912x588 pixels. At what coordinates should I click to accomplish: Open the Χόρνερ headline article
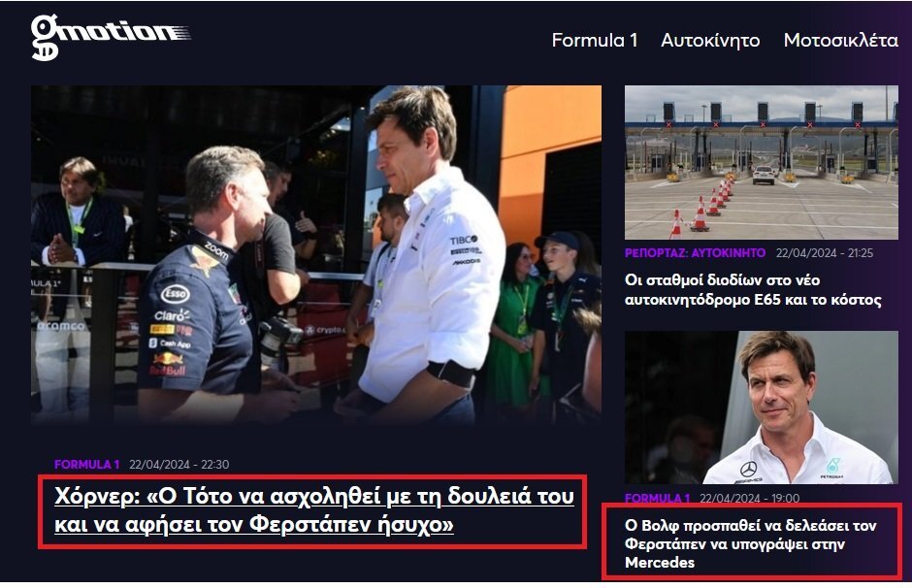pos(314,510)
